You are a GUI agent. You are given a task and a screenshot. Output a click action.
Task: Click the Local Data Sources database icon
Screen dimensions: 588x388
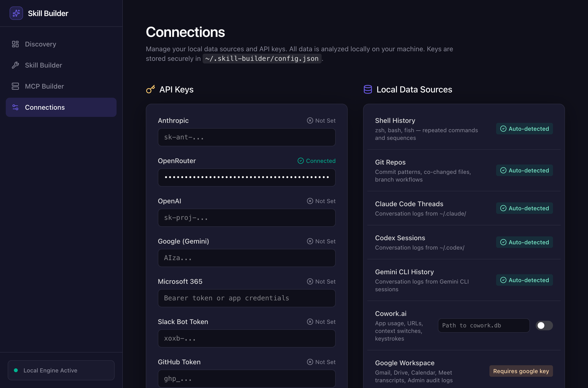(x=368, y=89)
